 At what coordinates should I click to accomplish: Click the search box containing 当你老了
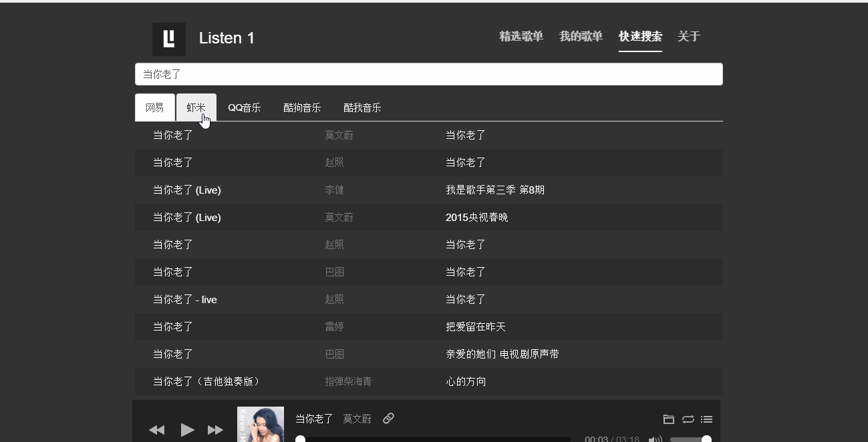coord(429,74)
